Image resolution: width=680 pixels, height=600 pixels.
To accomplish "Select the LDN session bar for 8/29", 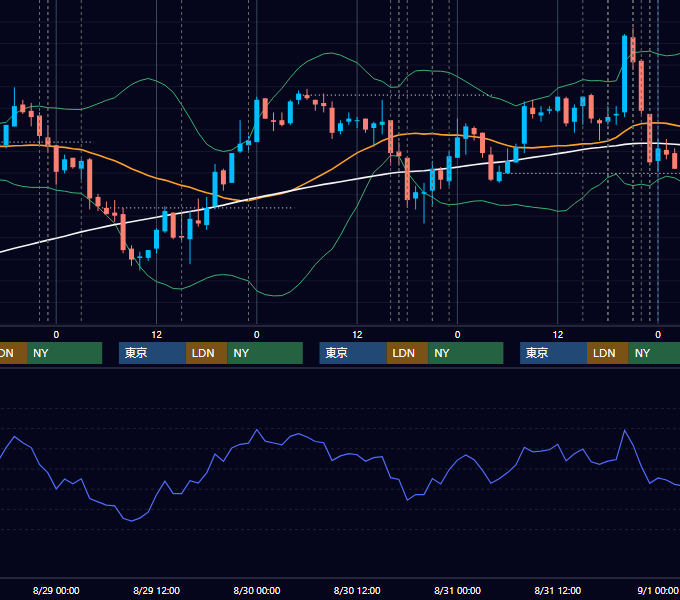I will [x=206, y=353].
